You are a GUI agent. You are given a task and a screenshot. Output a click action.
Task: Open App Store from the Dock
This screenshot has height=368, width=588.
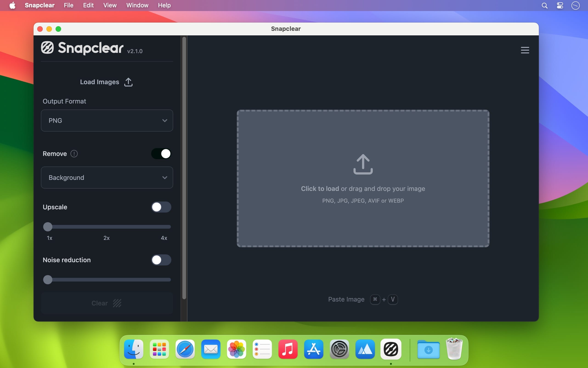314,349
